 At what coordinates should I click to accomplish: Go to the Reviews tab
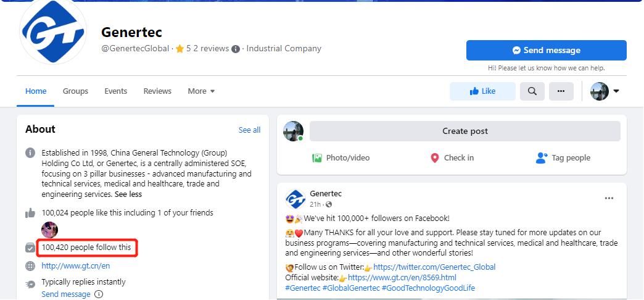click(x=157, y=91)
